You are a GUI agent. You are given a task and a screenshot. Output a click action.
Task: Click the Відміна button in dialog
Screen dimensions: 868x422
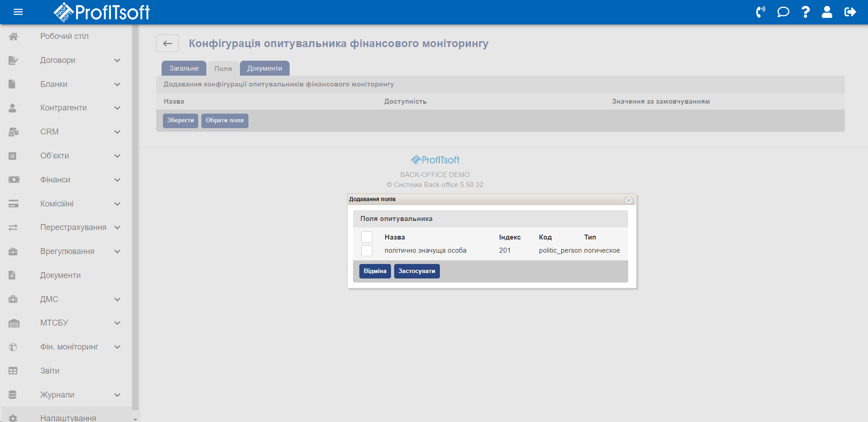pyautogui.click(x=375, y=271)
